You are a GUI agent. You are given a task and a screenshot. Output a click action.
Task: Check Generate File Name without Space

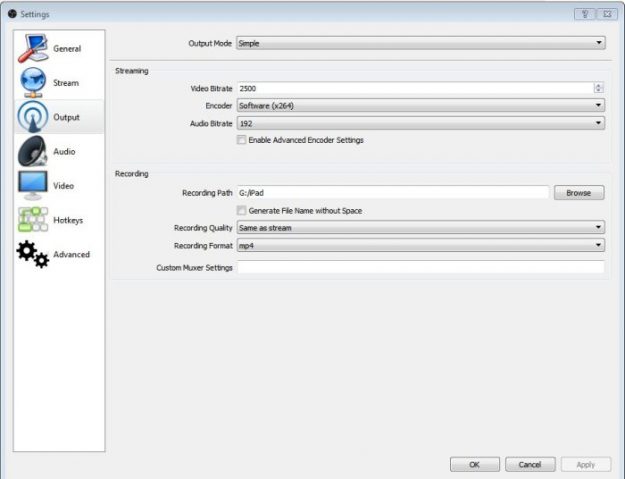coord(241,210)
